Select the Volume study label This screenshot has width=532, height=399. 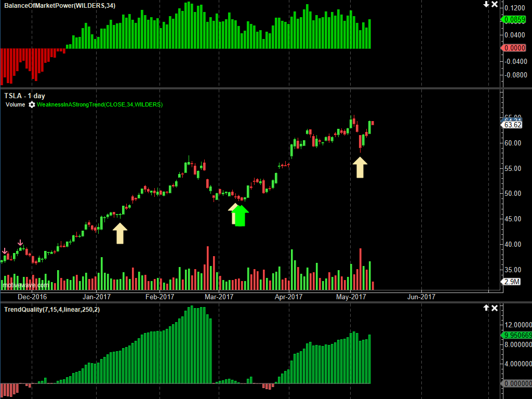(16, 104)
